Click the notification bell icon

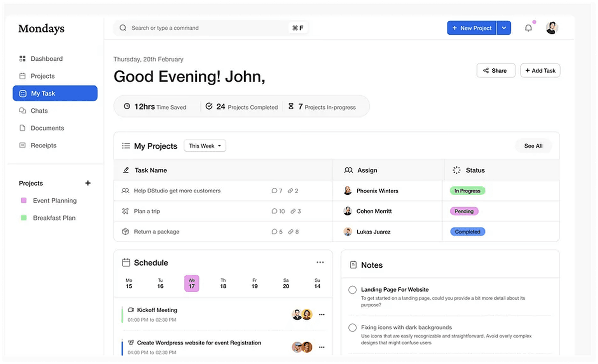[x=528, y=27]
